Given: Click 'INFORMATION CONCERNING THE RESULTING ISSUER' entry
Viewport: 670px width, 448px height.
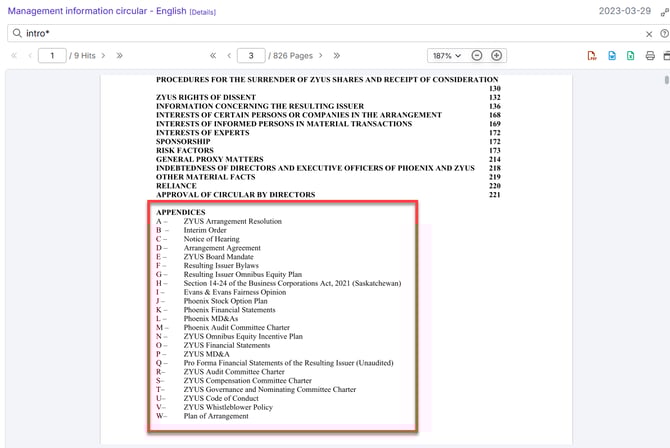Looking at the screenshot, I should [260, 106].
